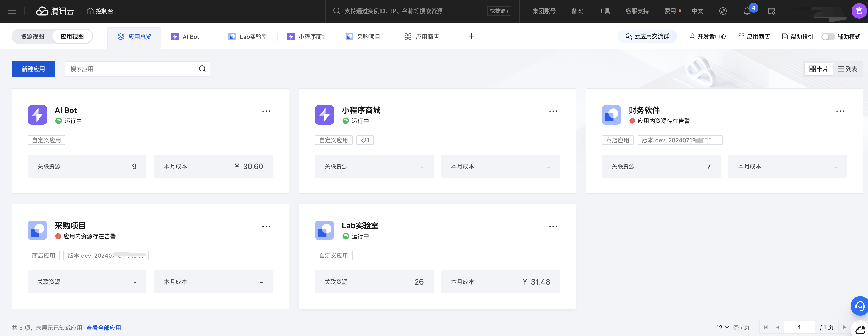Click the Lab实验室 card app icon

(324, 230)
